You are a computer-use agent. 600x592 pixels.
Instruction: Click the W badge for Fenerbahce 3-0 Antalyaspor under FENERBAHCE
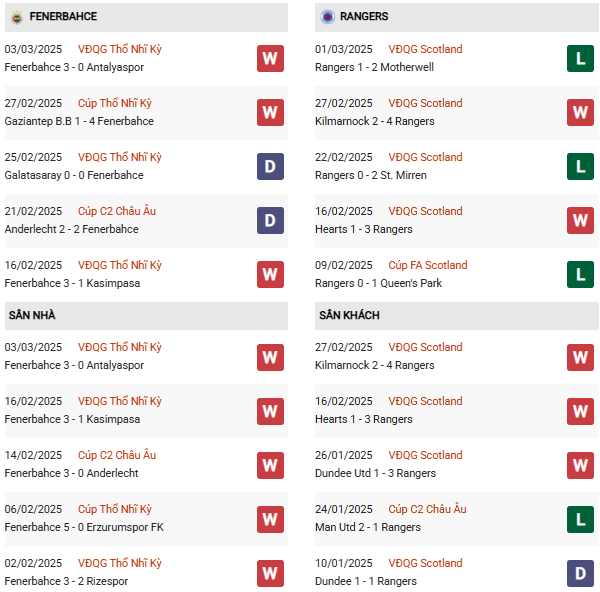pyautogui.click(x=270, y=58)
